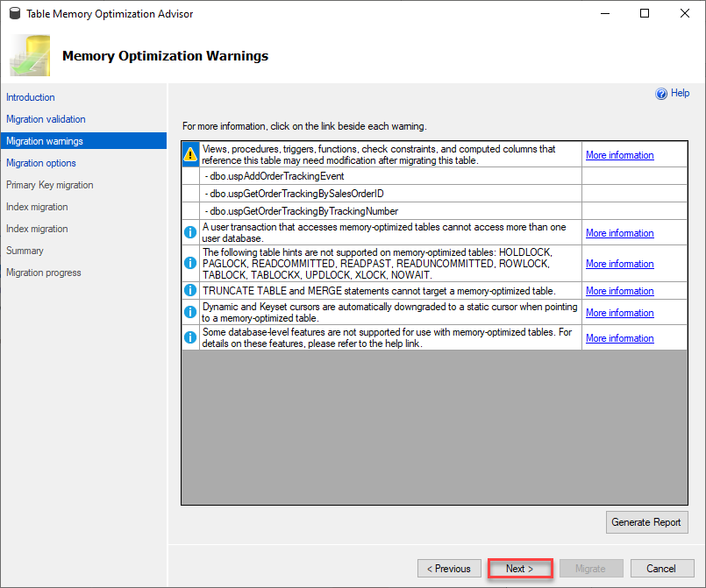Click the Help question mark icon
The image size is (706, 588).
pos(661,94)
